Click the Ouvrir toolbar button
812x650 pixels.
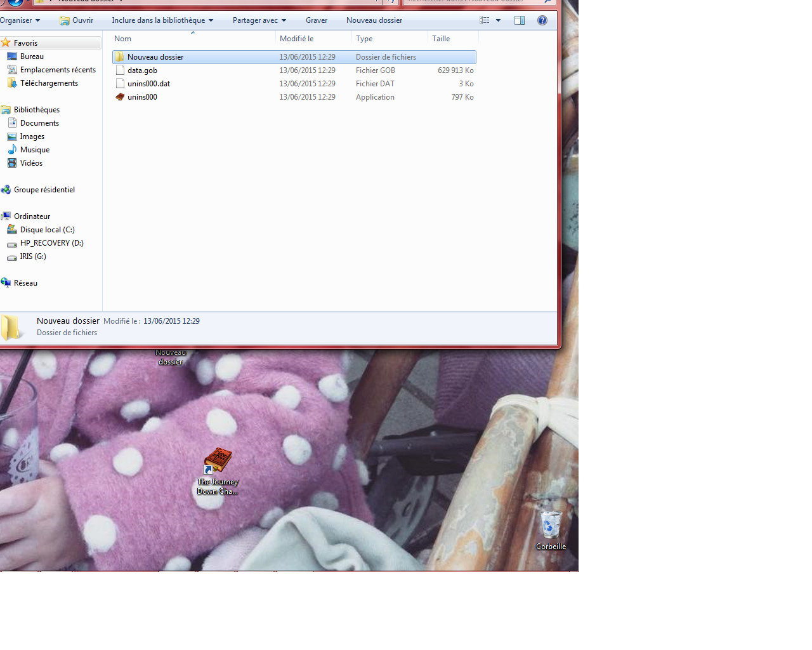coord(76,20)
